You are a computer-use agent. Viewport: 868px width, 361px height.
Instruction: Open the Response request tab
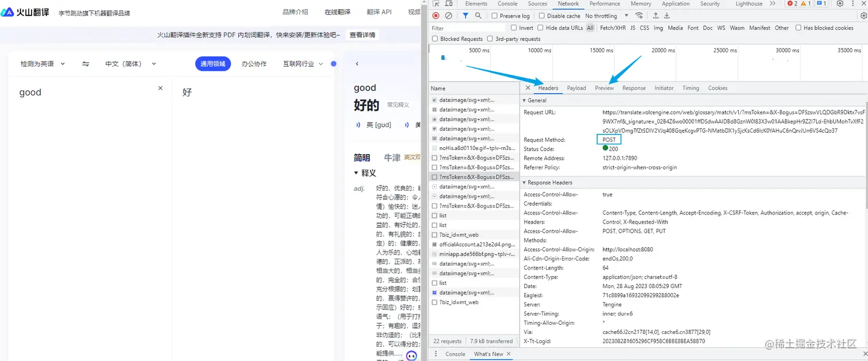(x=634, y=88)
